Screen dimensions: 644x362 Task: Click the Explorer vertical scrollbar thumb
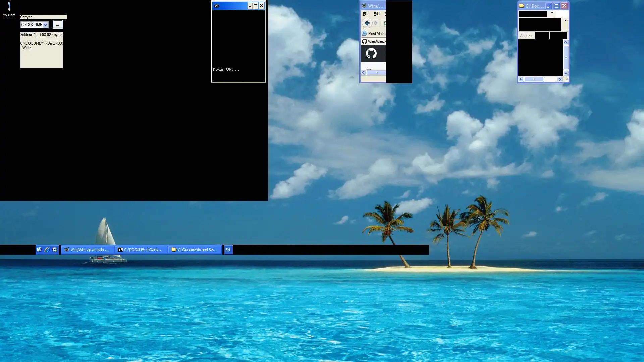[x=566, y=57]
